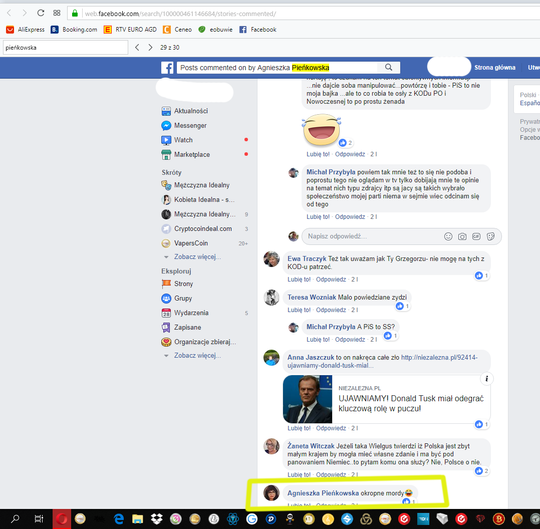Like Ewa Traczyk's comment with Lubię to!
This screenshot has height=529, width=540.
(x=299, y=280)
